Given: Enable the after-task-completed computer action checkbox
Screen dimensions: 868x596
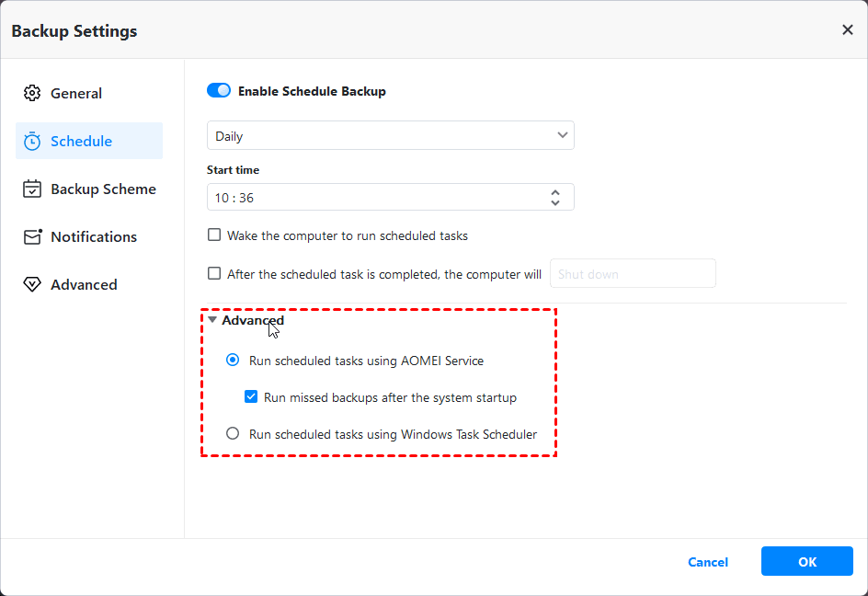Looking at the screenshot, I should click(x=214, y=273).
